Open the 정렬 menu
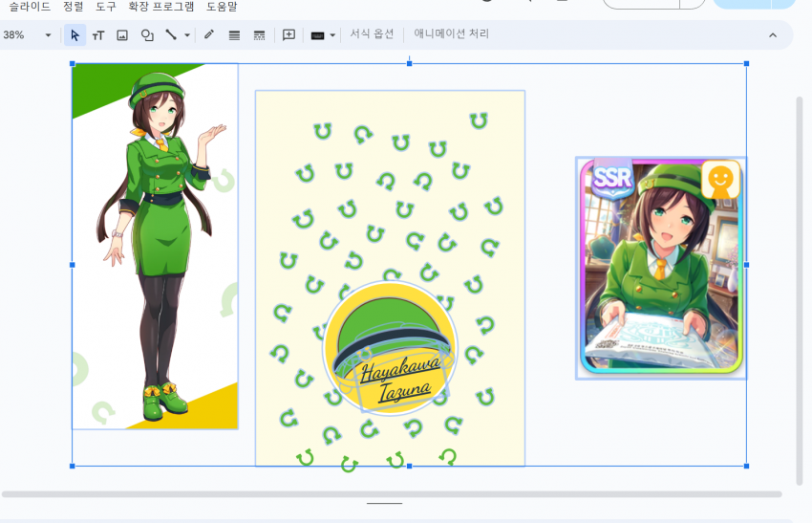The width and height of the screenshot is (812, 523). [x=73, y=7]
